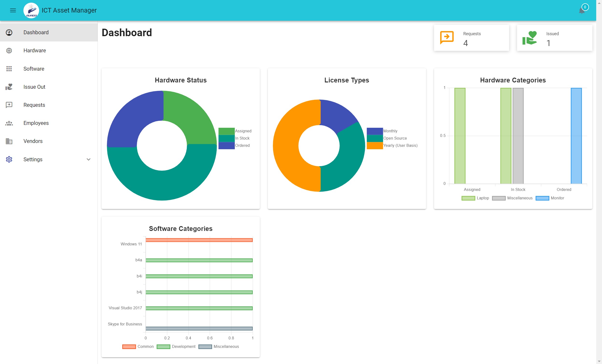Expand the Settings chevron arrow

[89, 159]
